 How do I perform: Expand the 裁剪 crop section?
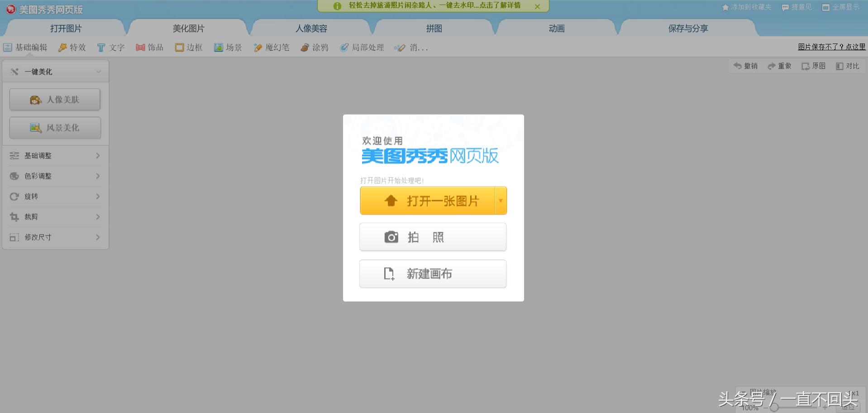coord(55,217)
